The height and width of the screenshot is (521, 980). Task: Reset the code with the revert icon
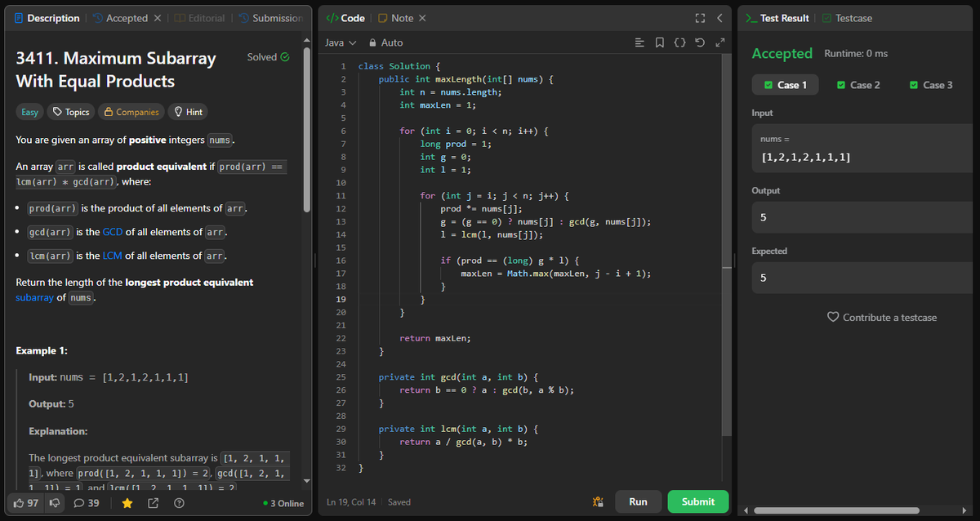click(700, 42)
